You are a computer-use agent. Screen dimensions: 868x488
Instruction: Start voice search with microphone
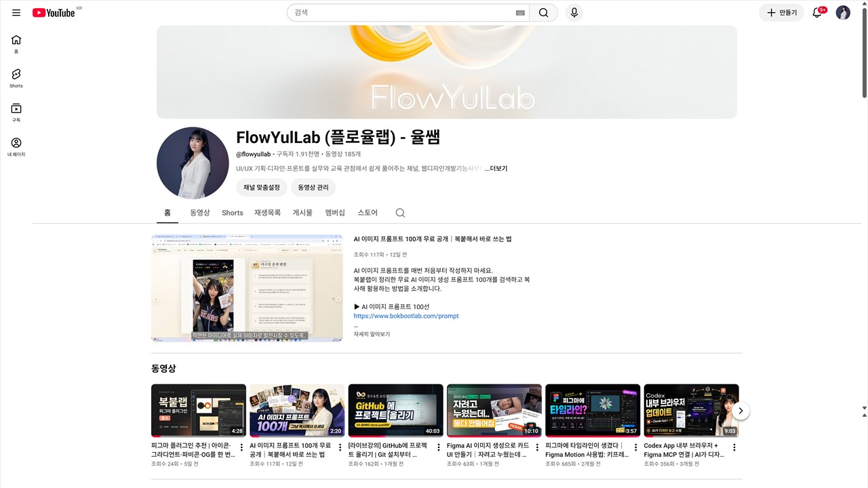click(x=574, y=13)
